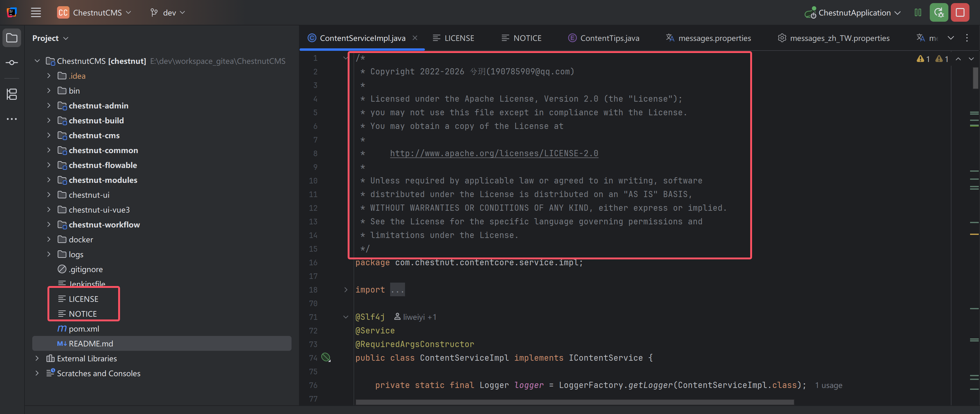Open the Project tool window icon

12,38
